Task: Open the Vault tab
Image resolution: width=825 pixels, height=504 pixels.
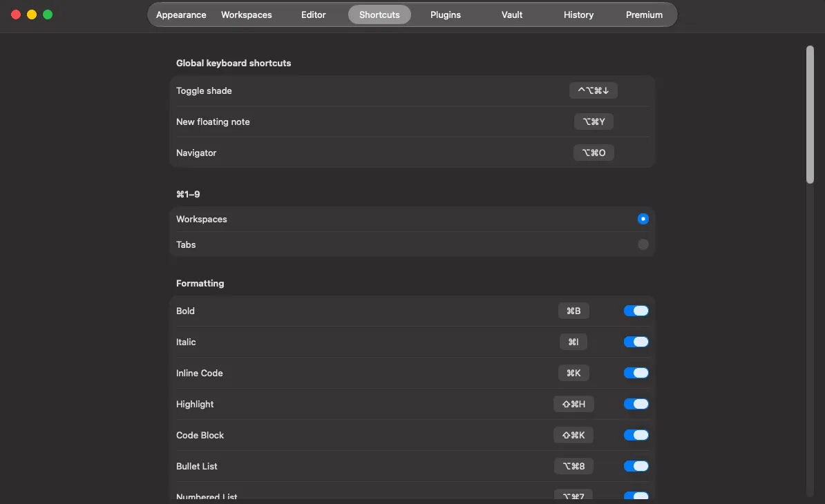Action: coord(511,14)
